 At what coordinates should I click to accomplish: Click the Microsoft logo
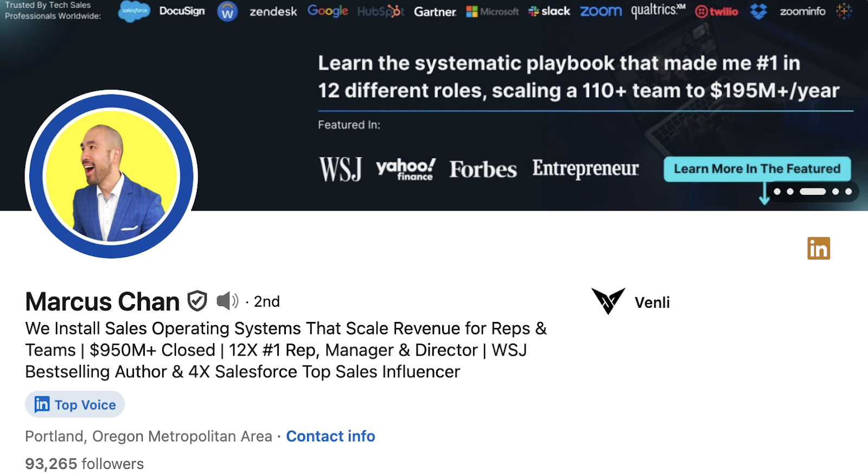pos(493,11)
